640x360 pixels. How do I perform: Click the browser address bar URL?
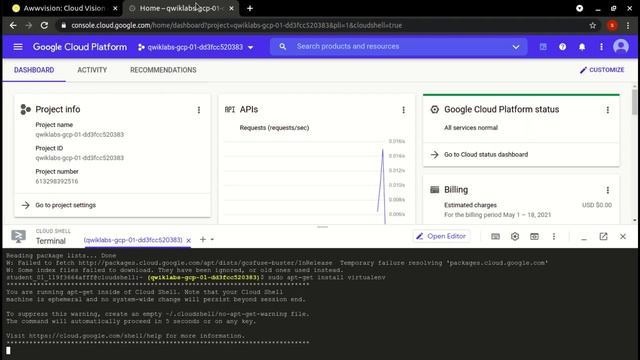(237, 25)
